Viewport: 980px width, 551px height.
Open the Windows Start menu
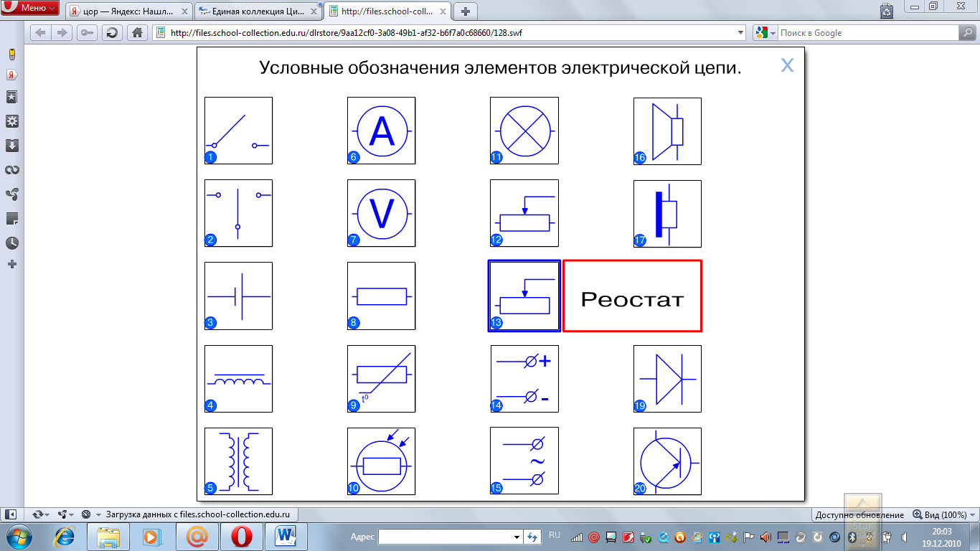[19, 536]
